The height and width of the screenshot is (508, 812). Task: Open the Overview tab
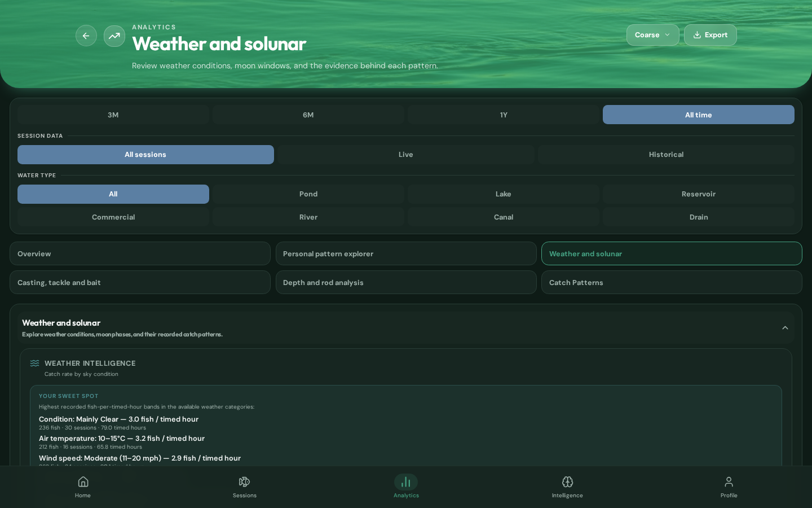tap(140, 254)
